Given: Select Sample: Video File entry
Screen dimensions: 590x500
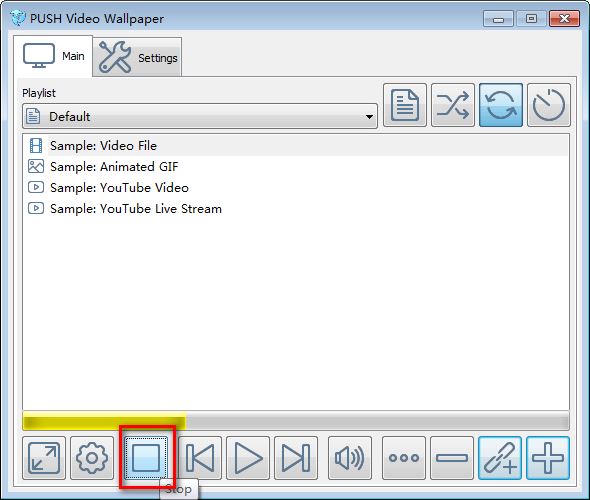Looking at the screenshot, I should (295, 146).
